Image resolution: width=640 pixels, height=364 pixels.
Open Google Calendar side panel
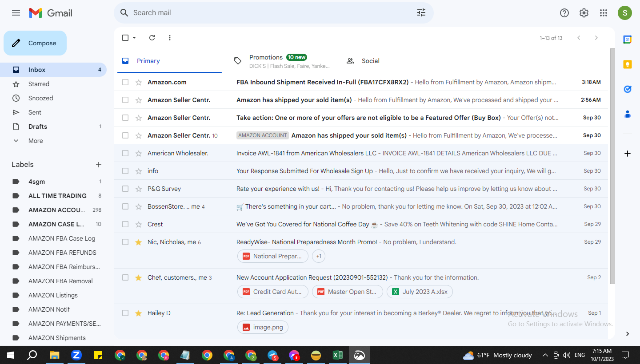pos(628,40)
